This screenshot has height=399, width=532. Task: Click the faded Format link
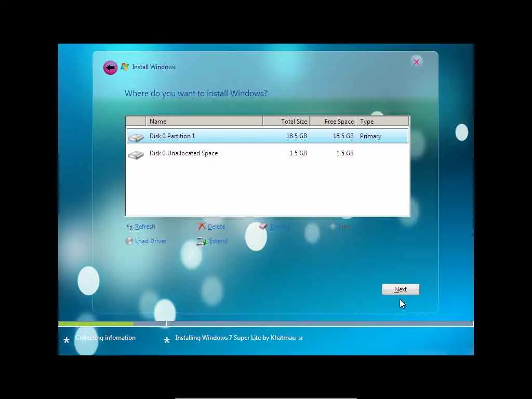(x=280, y=227)
